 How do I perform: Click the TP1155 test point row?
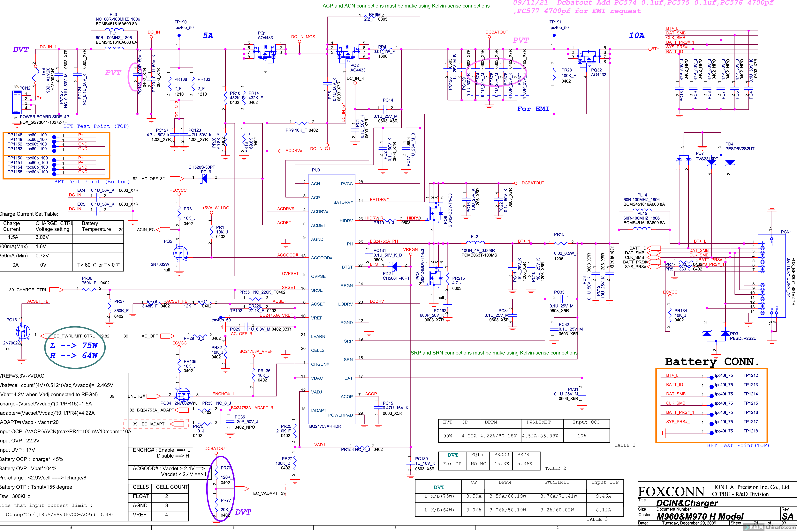[56, 172]
